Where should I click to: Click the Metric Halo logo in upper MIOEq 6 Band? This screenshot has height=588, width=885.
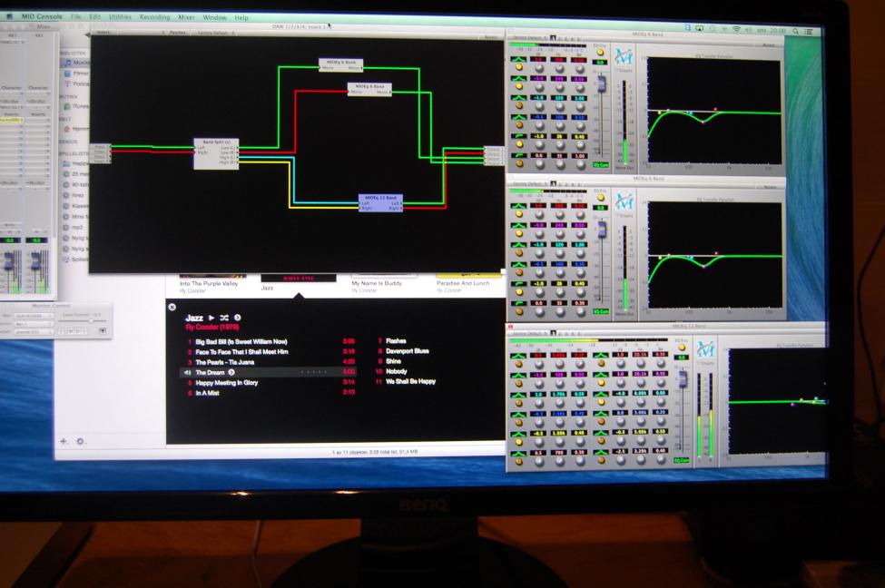pos(624,57)
